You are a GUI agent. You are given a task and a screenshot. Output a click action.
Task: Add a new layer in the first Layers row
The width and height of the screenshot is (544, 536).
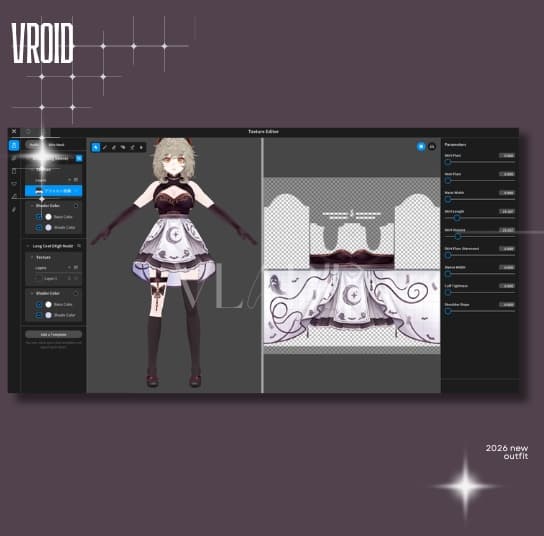coord(69,180)
